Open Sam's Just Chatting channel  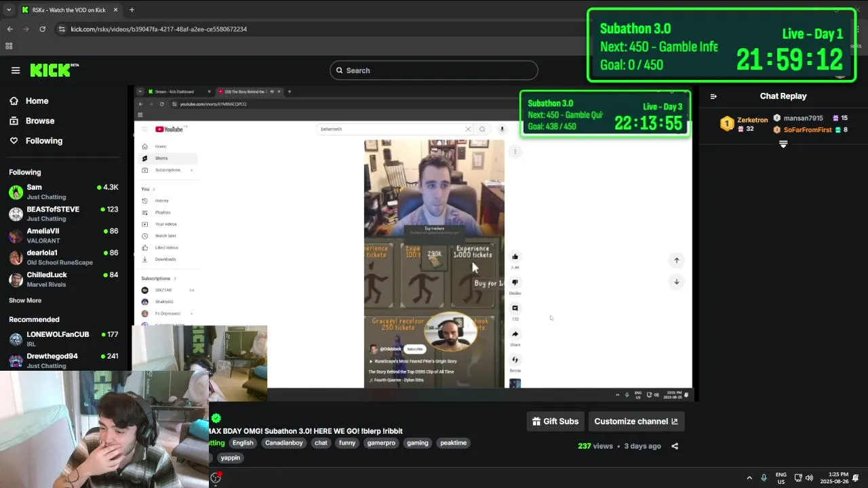click(x=64, y=192)
